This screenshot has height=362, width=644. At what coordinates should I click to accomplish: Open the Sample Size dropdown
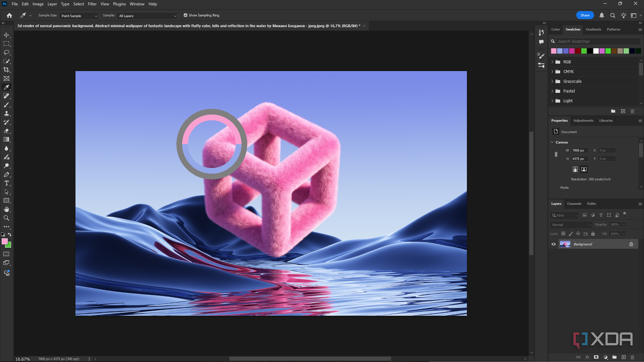[79, 16]
